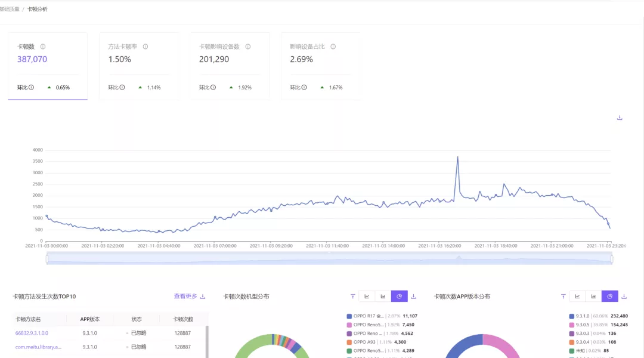Viewport: 644px width, 358px height.
Task: Select pie chart view for 卡顿次数机型分布
Action: (x=399, y=297)
